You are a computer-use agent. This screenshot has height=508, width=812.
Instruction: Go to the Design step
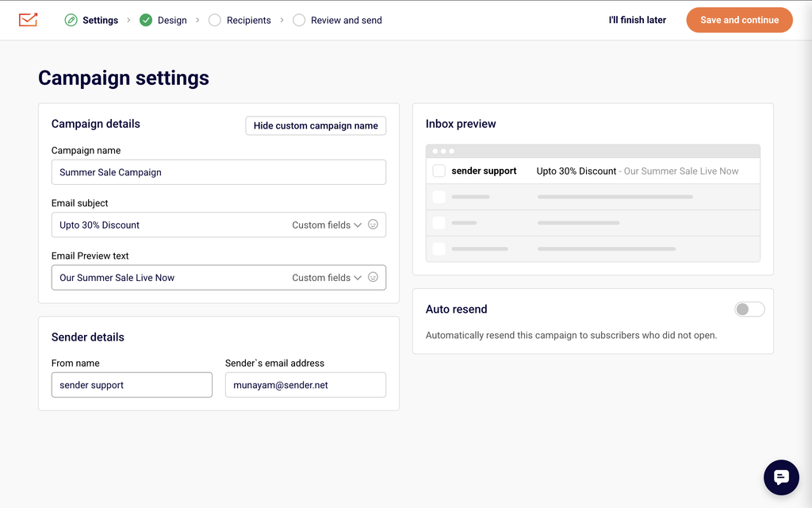[172, 20]
